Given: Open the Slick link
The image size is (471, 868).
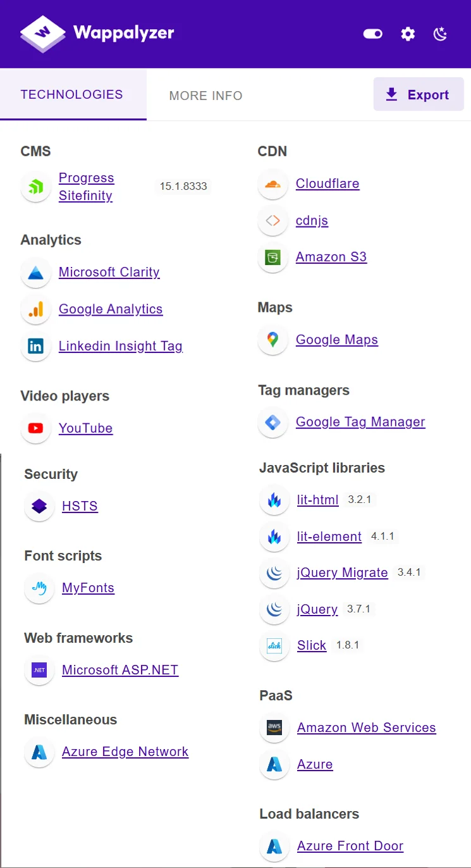Looking at the screenshot, I should coord(312,645).
